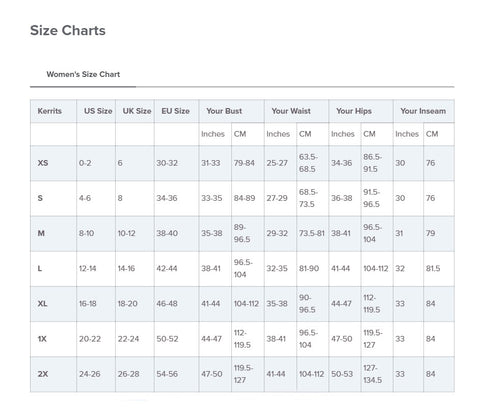Screen dimensions: 480x419
Task: Click the M size row label
Action: [x=53, y=234]
